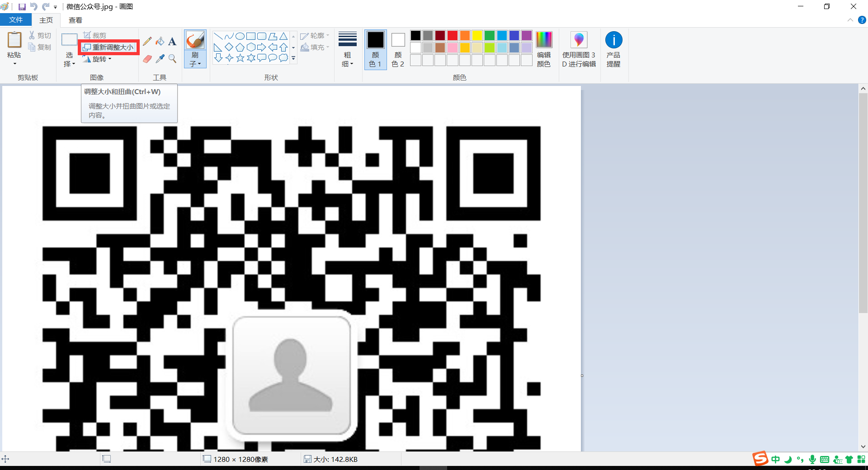The height and width of the screenshot is (470, 868).
Task: Collapse the ribbon with the chevron
Action: point(850,20)
